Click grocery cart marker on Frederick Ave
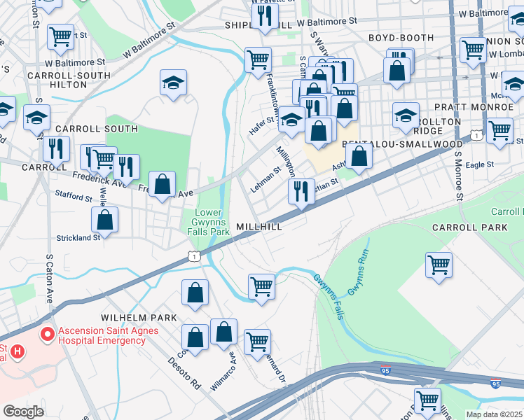Viewport: 524px width, 420px height. tap(104, 162)
